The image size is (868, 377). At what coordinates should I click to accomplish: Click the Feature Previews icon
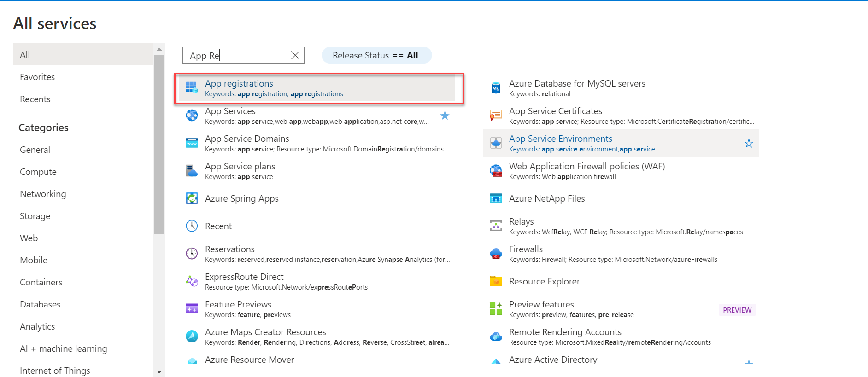[192, 308]
